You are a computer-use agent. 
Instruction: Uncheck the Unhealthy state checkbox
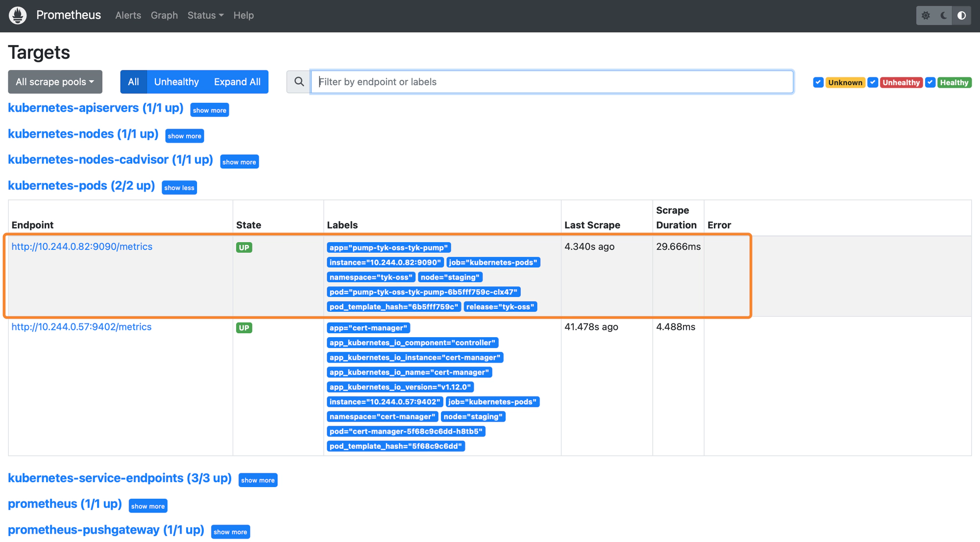coord(872,82)
